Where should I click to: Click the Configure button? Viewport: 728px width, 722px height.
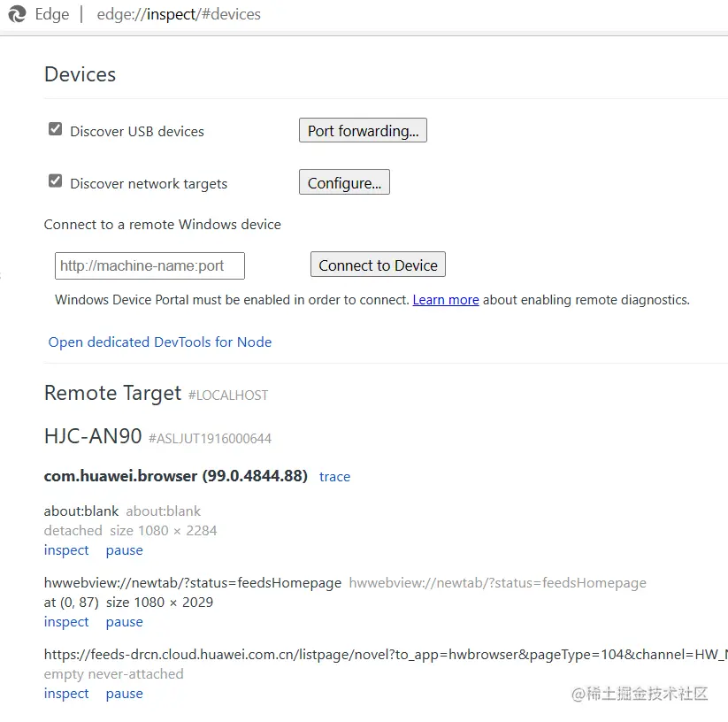(344, 182)
